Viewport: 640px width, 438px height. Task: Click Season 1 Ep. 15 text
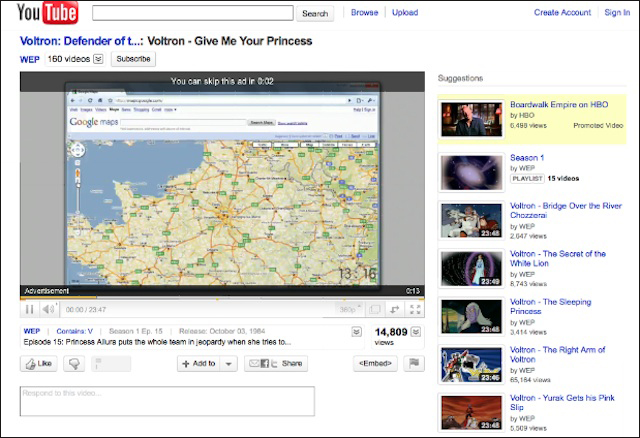(136, 331)
